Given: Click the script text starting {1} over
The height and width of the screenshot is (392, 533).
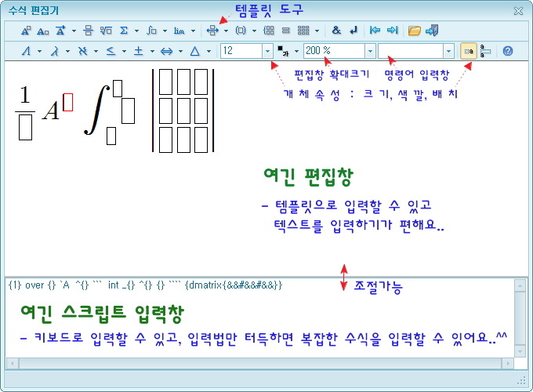Looking at the screenshot, I should click(145, 285).
